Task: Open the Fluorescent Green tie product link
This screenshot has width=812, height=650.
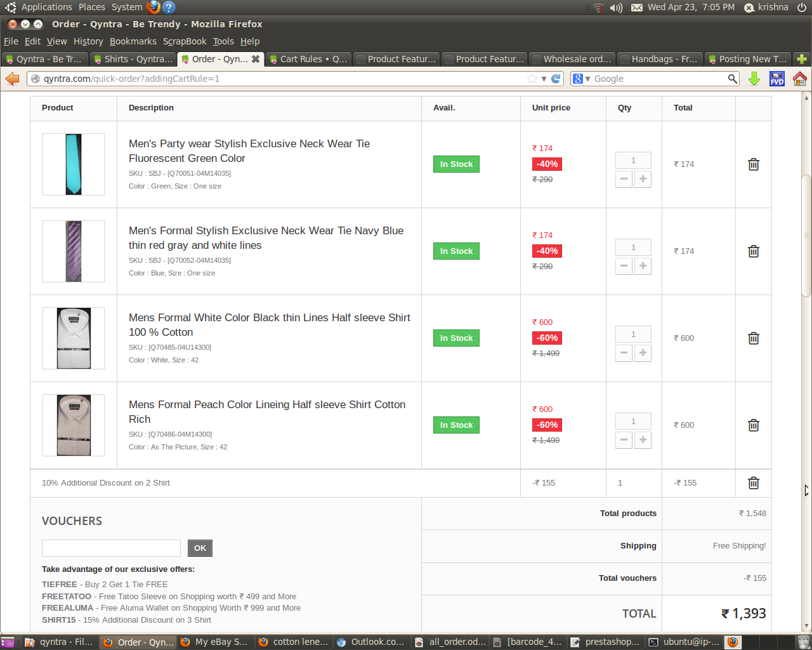Action: (249, 151)
